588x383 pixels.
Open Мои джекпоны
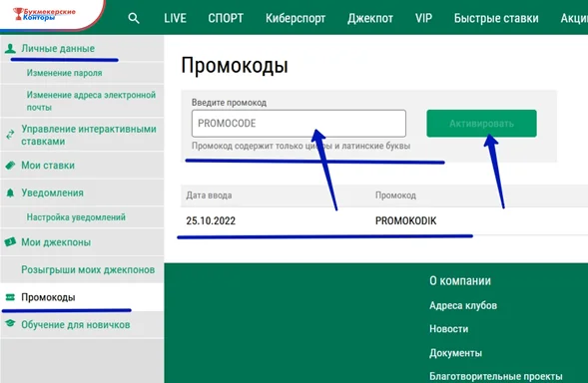point(56,242)
